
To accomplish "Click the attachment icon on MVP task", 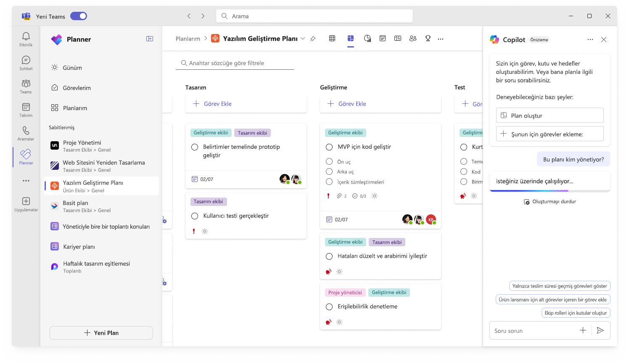I will click(339, 196).
